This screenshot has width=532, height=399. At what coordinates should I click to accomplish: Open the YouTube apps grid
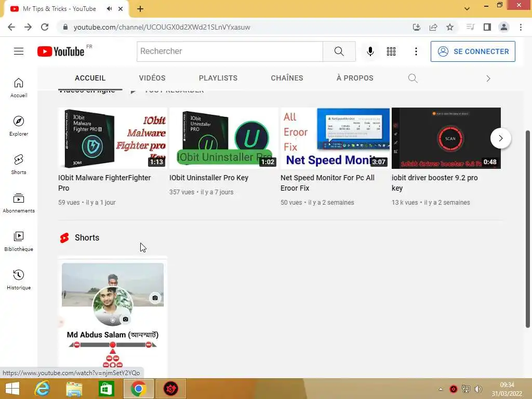(x=391, y=51)
